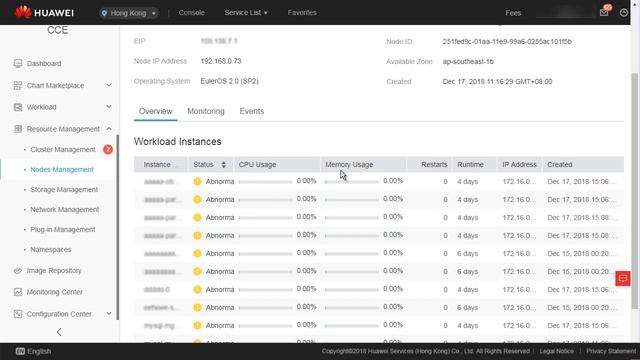Sort by Status column arrows
Screen dimensions: 640x360
click(x=224, y=164)
